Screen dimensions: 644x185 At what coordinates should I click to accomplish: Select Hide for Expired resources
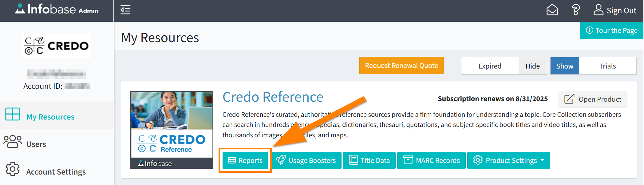tap(532, 66)
